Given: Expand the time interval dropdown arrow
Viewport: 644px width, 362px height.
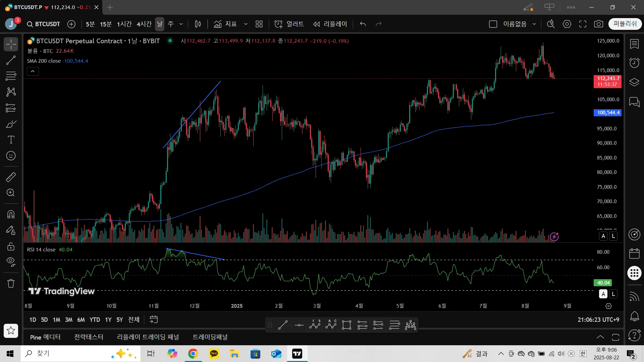Looking at the screenshot, I should [x=181, y=24].
